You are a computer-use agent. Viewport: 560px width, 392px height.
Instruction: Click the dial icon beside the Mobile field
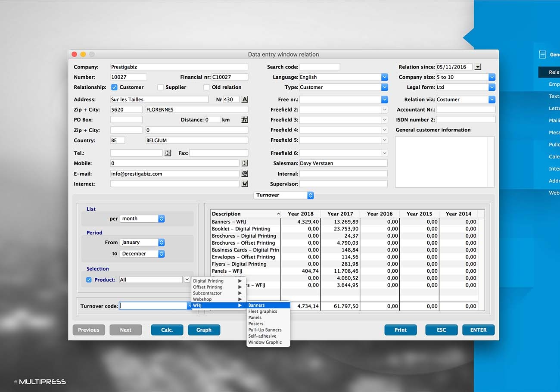[x=245, y=163]
